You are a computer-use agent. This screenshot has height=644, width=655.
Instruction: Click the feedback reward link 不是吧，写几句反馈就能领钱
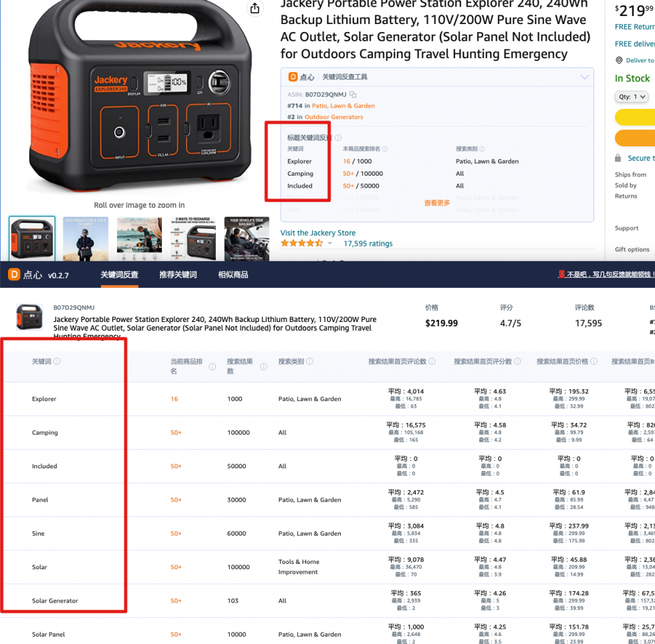[611, 275]
